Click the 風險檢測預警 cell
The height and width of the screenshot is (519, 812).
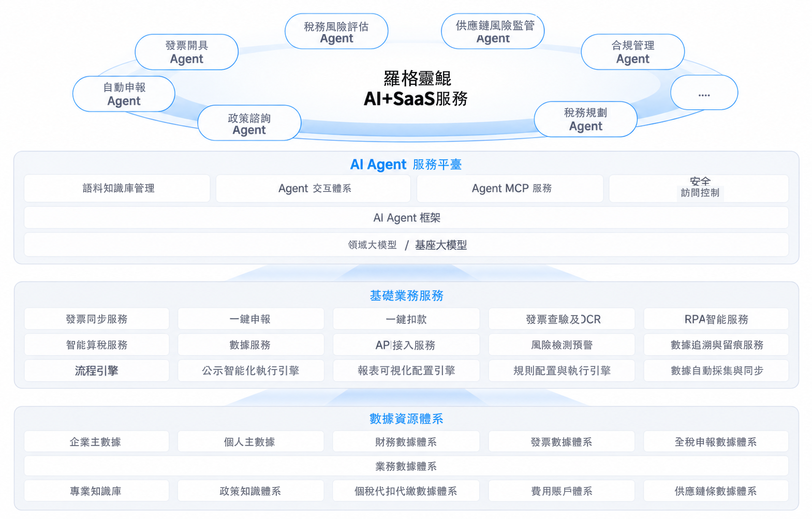coord(562,345)
